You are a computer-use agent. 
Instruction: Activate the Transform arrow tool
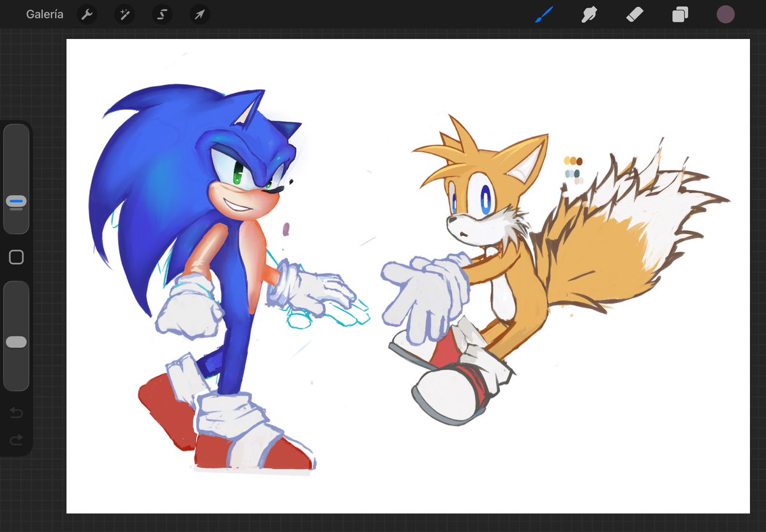pos(200,14)
